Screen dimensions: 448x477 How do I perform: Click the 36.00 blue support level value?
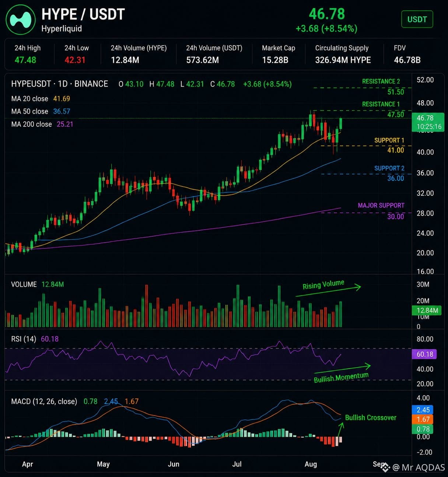tap(396, 178)
